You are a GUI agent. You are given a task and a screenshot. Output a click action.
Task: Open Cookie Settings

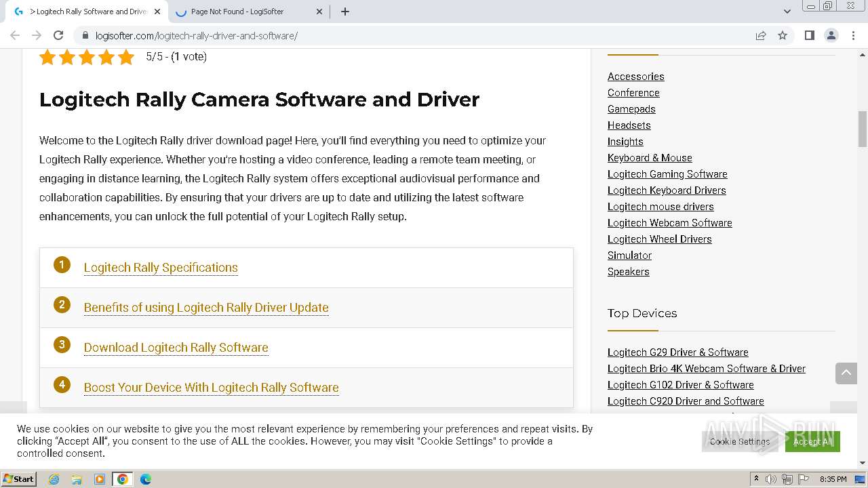pyautogui.click(x=740, y=441)
